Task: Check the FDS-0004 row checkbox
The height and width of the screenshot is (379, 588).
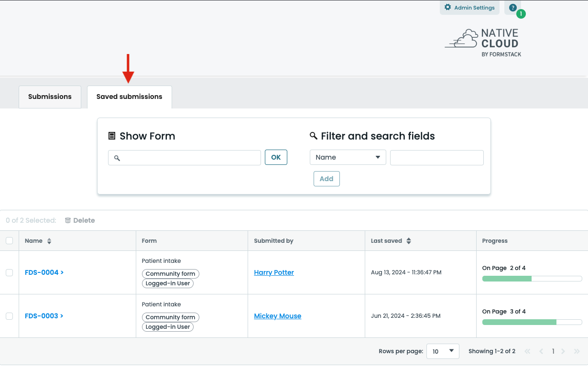Action: [x=10, y=272]
